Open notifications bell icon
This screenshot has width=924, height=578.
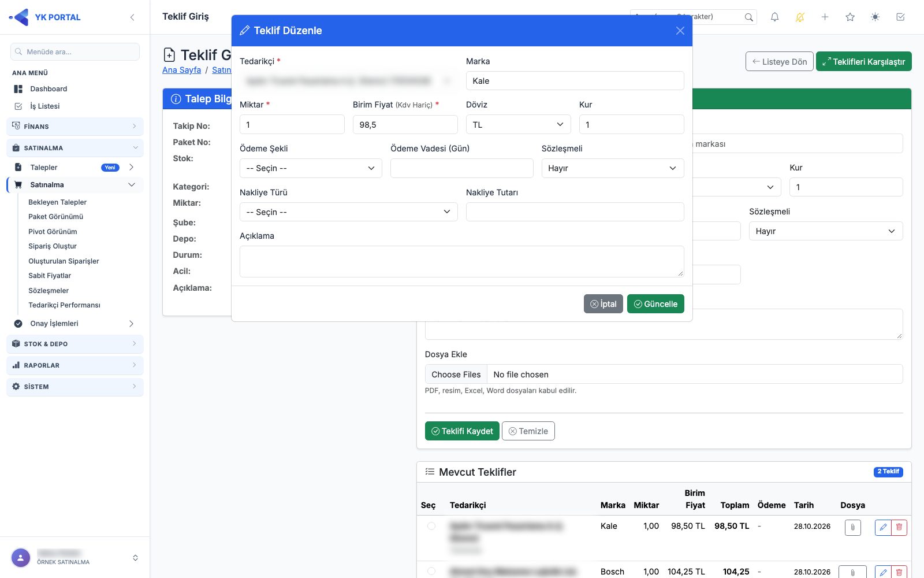click(x=775, y=17)
